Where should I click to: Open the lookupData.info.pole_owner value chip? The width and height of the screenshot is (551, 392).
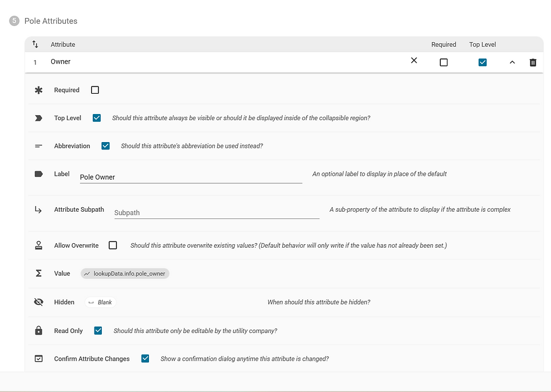[125, 274]
